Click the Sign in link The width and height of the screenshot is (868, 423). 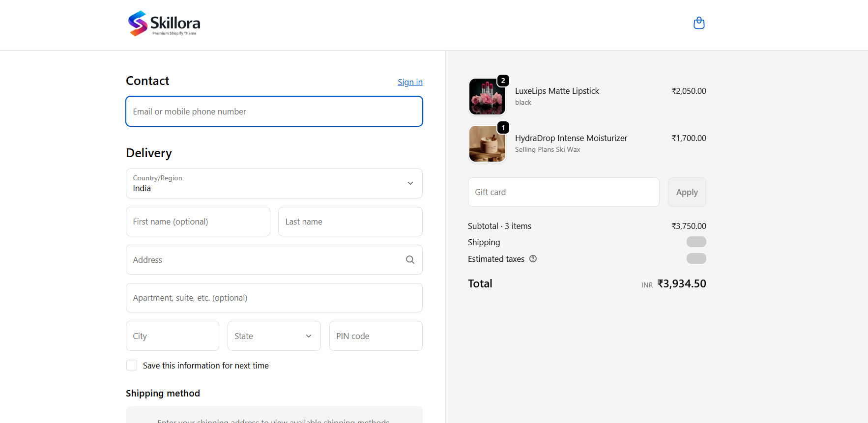tap(410, 82)
